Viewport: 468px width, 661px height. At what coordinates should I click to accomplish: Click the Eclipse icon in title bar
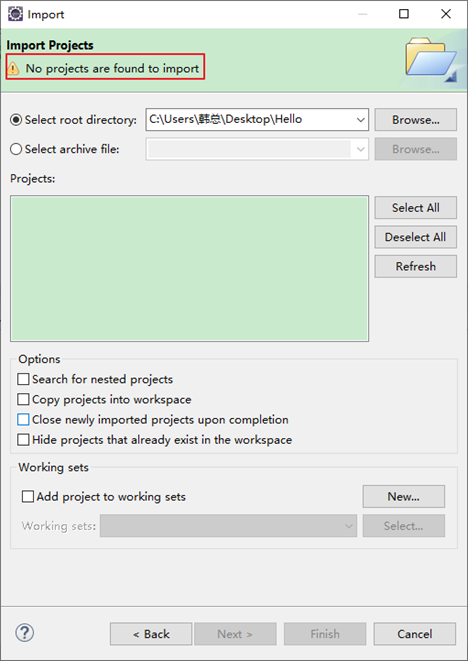coord(16,14)
